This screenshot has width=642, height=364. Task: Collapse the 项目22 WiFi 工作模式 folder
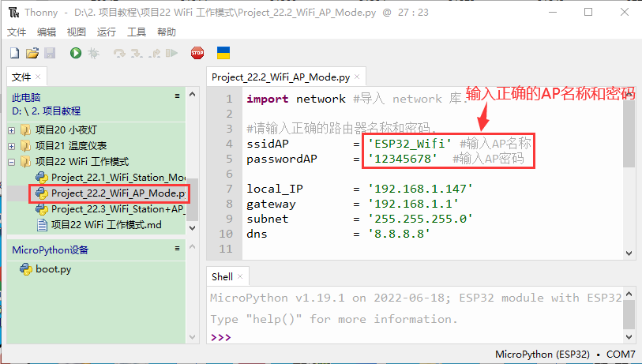tap(12, 162)
